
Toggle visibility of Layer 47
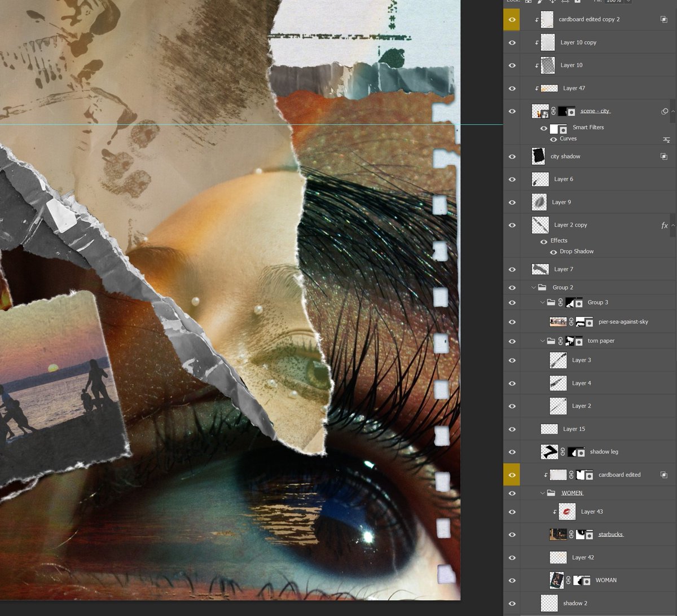point(512,88)
